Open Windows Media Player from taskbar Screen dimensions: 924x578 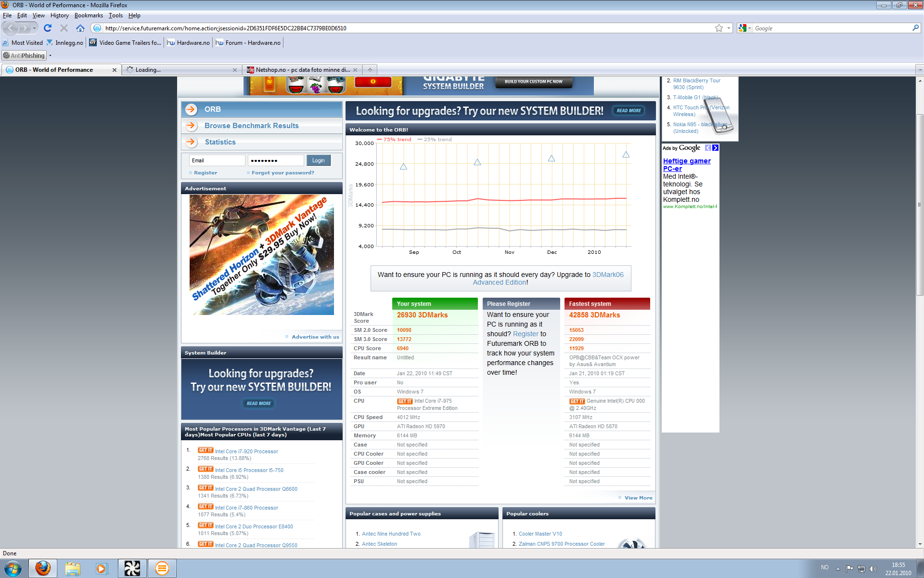tap(102, 569)
